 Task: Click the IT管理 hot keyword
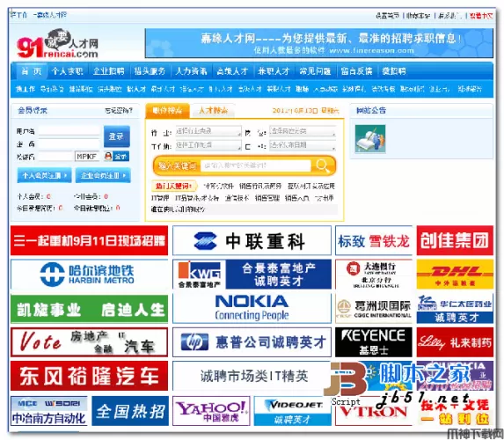[x=160, y=198]
